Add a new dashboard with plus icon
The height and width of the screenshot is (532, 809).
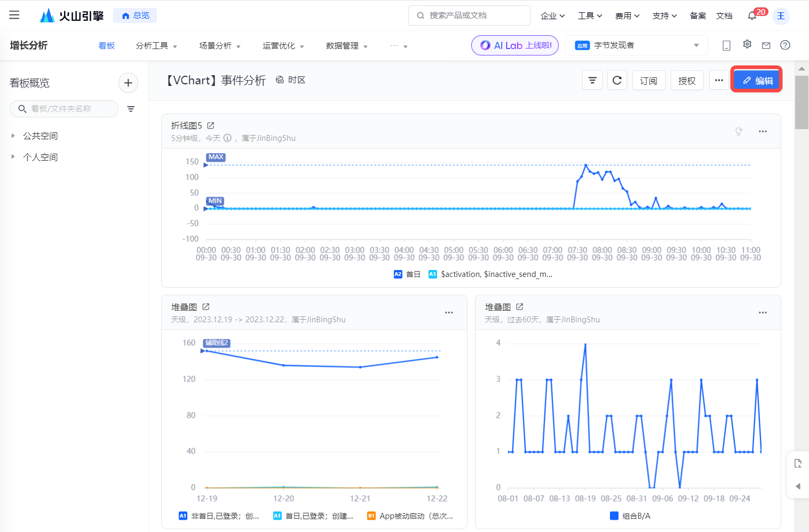[x=128, y=83]
